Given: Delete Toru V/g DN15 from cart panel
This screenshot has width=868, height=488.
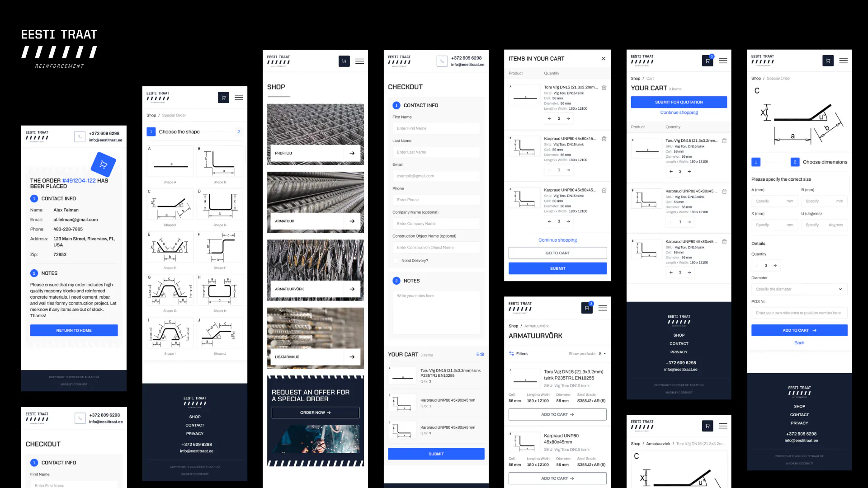Looking at the screenshot, I should (x=604, y=88).
